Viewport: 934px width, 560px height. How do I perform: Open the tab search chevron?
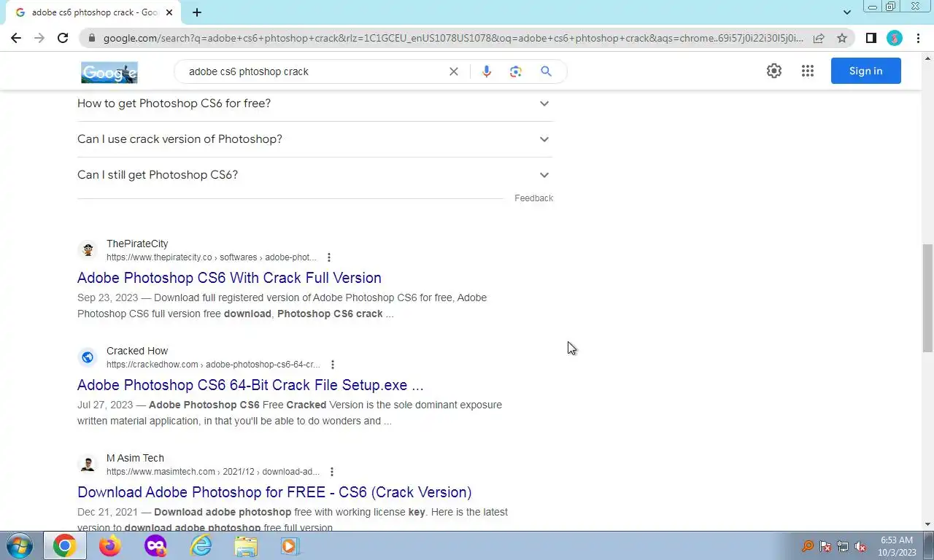847,12
